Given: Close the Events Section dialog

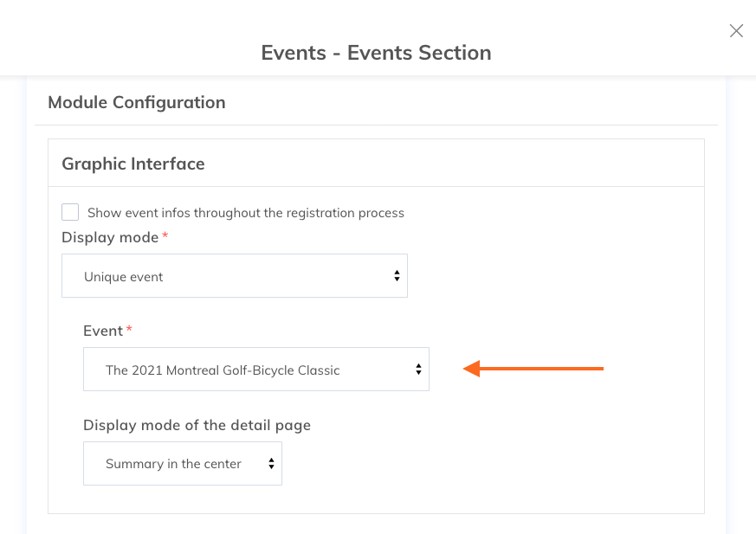Looking at the screenshot, I should [736, 31].
